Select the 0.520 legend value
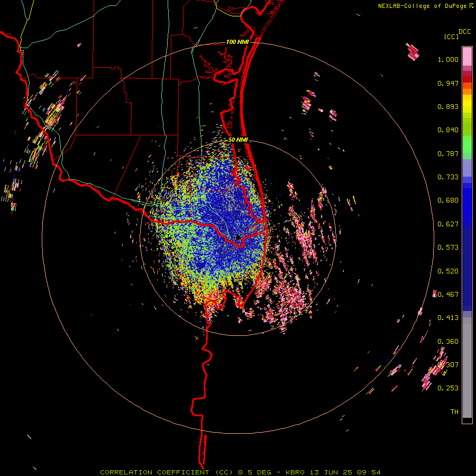 click(x=448, y=271)
